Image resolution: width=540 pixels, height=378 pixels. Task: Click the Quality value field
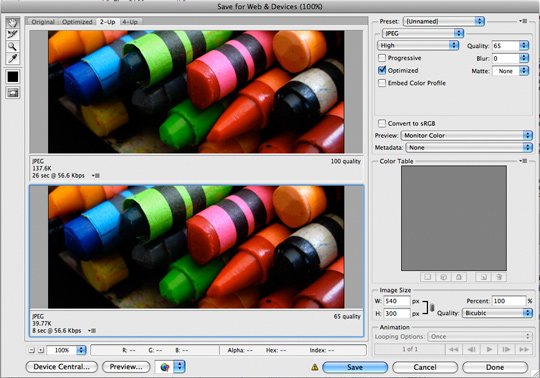[x=505, y=45]
